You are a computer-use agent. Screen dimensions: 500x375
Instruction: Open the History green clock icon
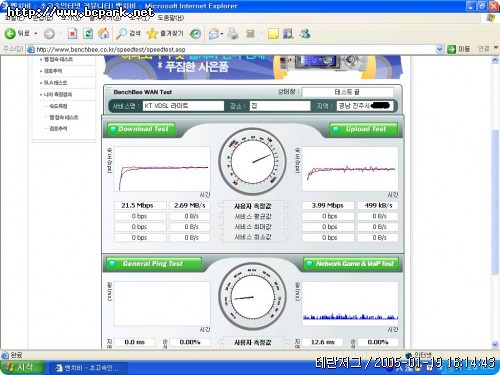coord(195,33)
